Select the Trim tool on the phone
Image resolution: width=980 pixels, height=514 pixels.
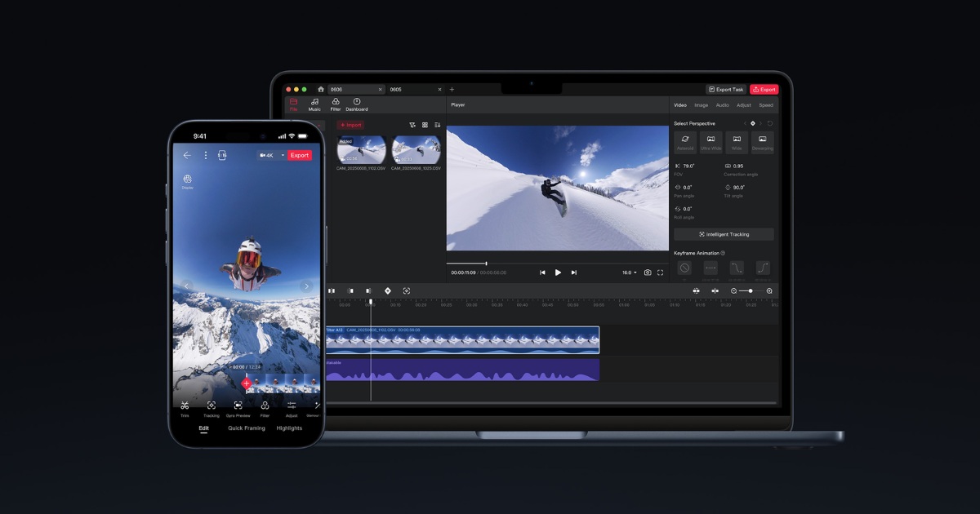(x=185, y=407)
